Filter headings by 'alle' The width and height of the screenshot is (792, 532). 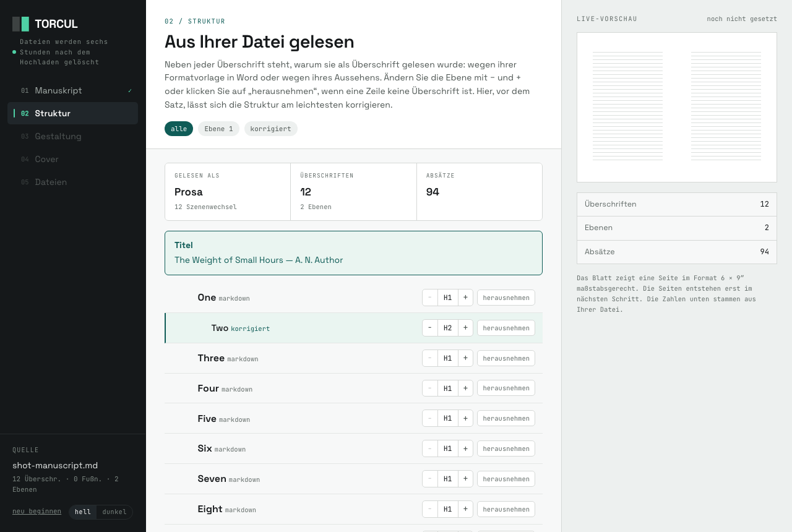(179, 129)
